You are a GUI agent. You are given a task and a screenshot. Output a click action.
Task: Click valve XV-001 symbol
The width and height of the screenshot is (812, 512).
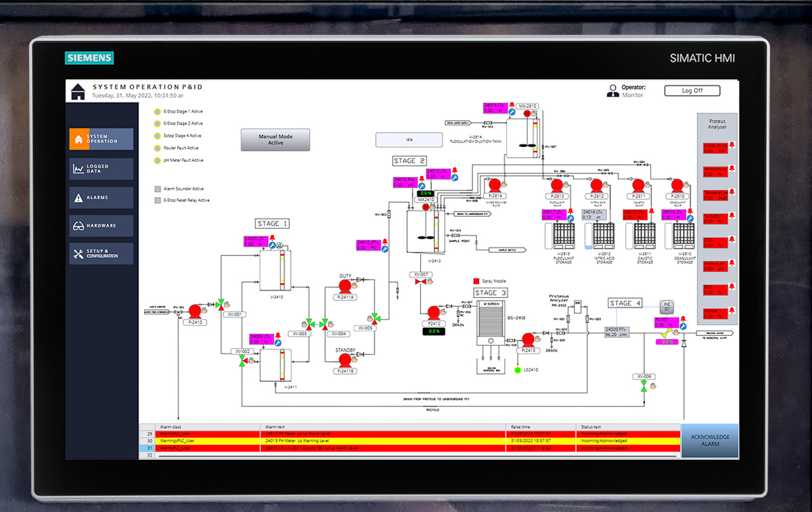[220, 304]
